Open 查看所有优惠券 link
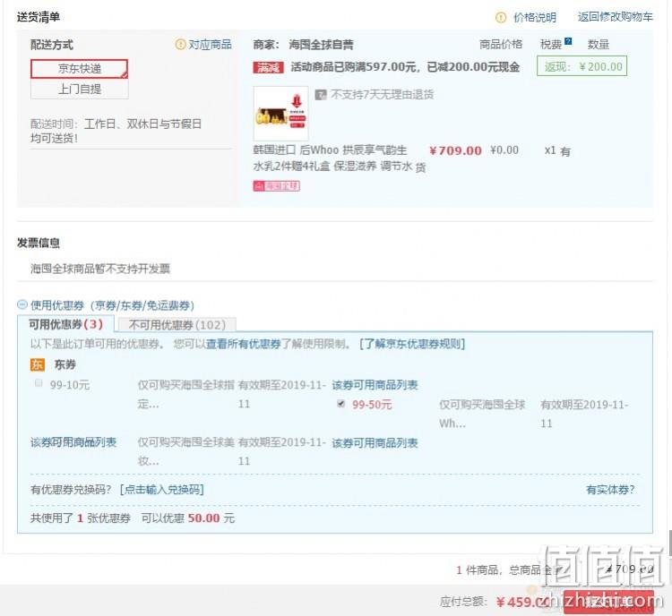The width and height of the screenshot is (672, 616). tap(244, 344)
